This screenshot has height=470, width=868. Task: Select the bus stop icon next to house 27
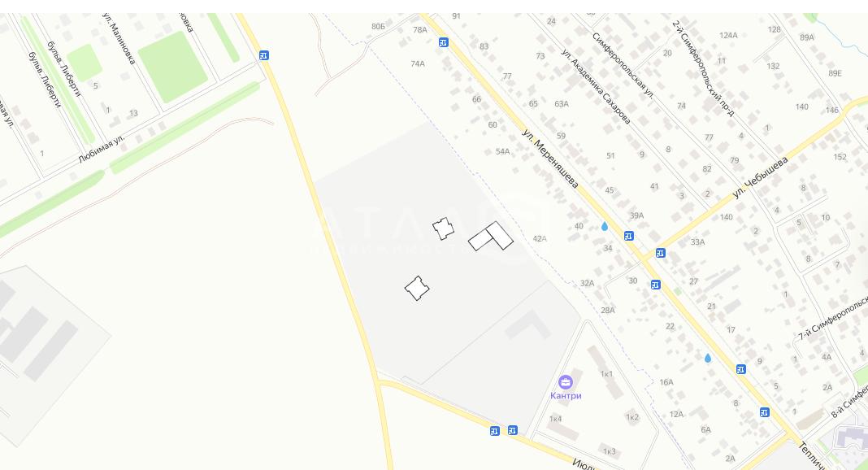[x=655, y=285]
